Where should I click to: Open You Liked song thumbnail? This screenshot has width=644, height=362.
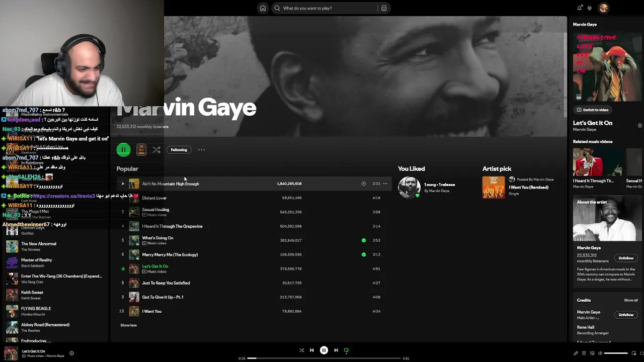tap(409, 187)
